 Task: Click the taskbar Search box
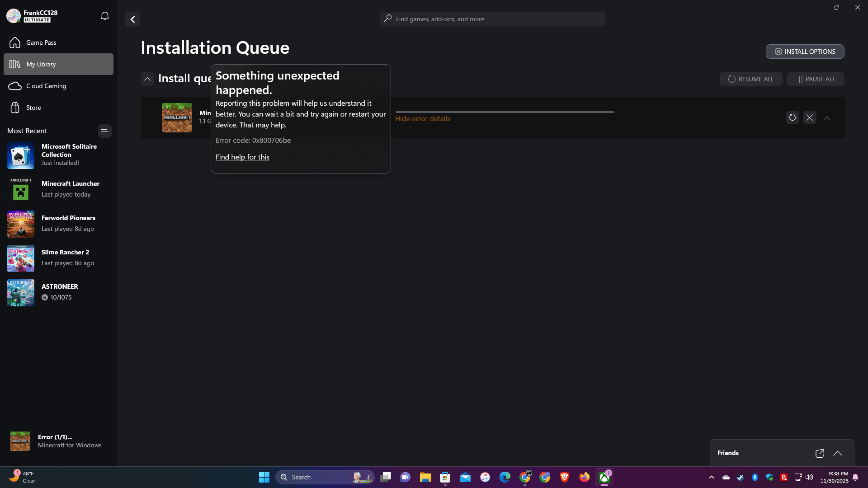[325, 477]
